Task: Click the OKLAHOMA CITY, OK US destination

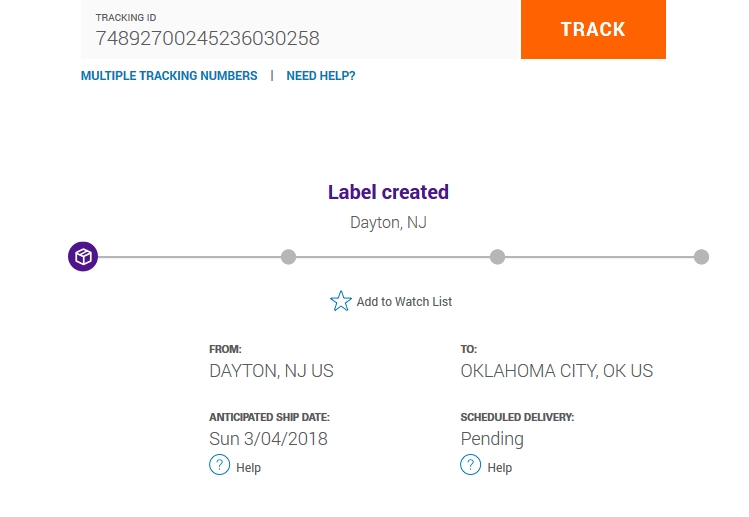Action: tap(556, 371)
